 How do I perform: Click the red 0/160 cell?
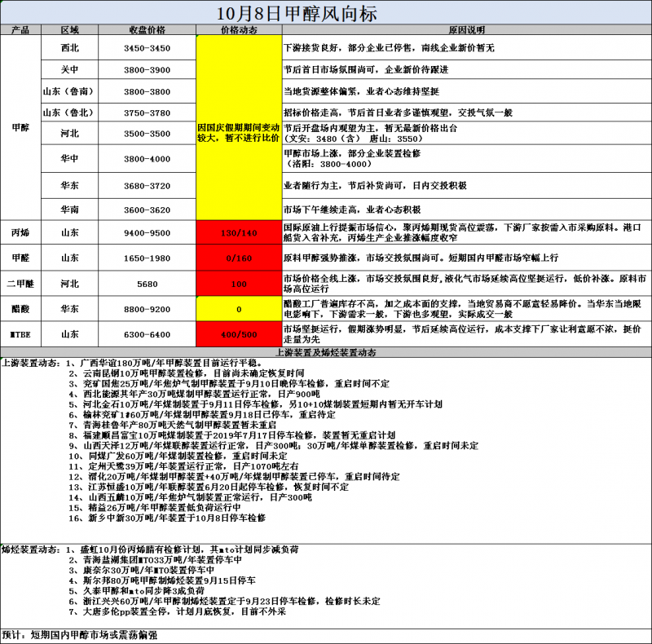click(239, 258)
